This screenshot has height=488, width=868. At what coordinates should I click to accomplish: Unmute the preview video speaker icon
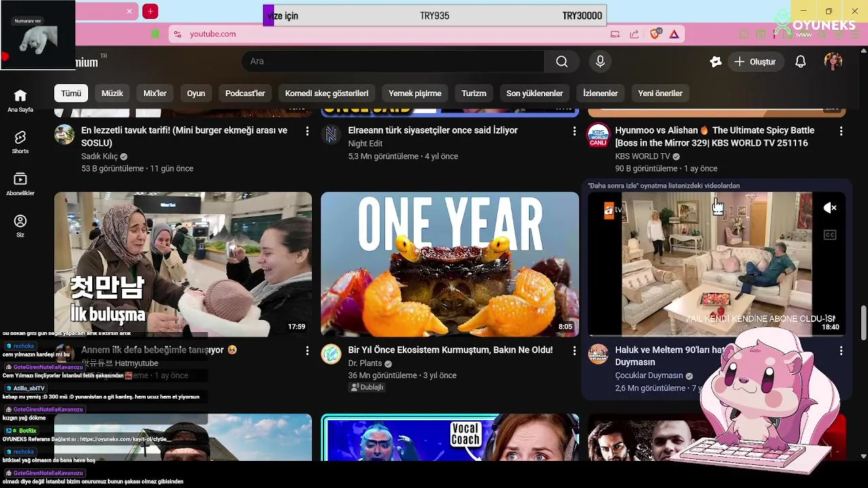(830, 208)
